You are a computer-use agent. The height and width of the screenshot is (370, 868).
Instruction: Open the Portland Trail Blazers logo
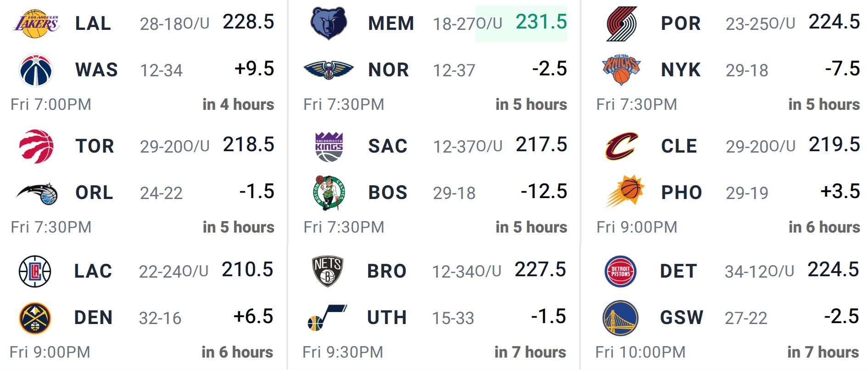[622, 23]
